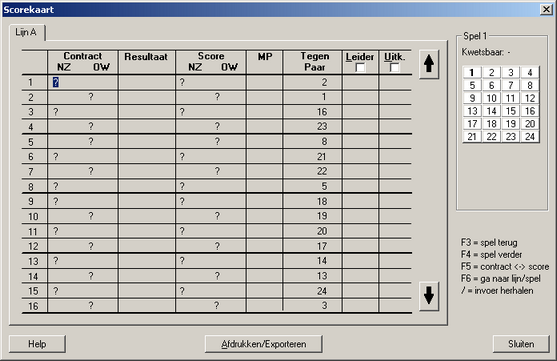Select spel 19 in the Spel grid
Screen dimensions: 557x361
tap(511, 124)
